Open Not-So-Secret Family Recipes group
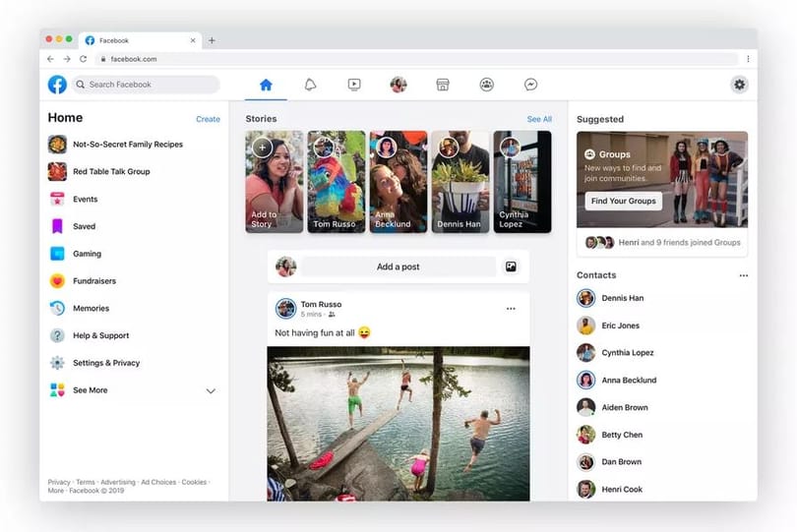 (x=115, y=145)
